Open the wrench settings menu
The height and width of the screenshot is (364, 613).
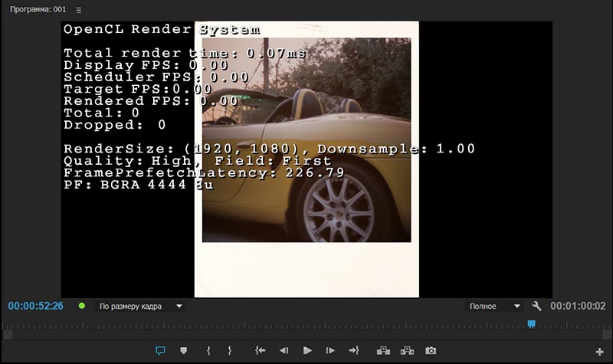coord(536,306)
